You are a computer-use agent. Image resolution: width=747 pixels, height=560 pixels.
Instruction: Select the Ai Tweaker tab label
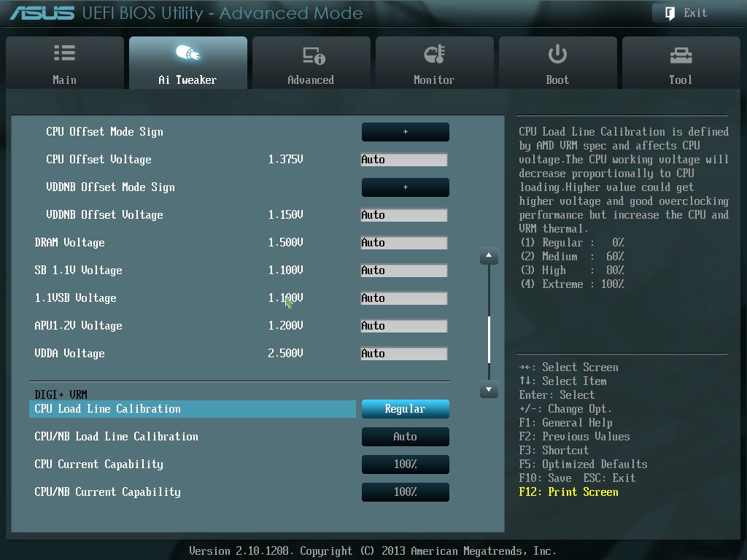[x=187, y=80]
